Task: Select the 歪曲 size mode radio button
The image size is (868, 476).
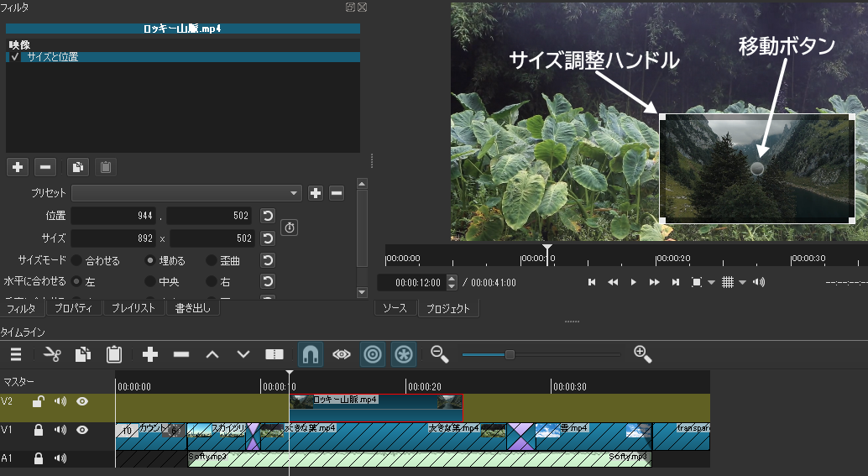Action: tap(210, 260)
